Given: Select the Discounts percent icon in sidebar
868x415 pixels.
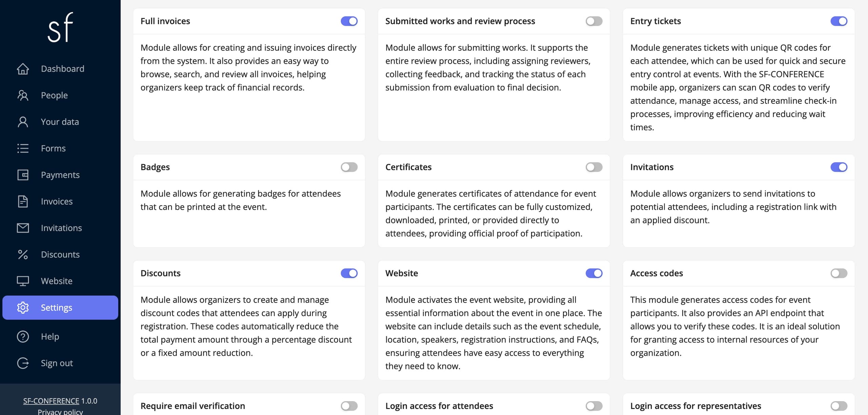Looking at the screenshot, I should pyautogui.click(x=23, y=255).
